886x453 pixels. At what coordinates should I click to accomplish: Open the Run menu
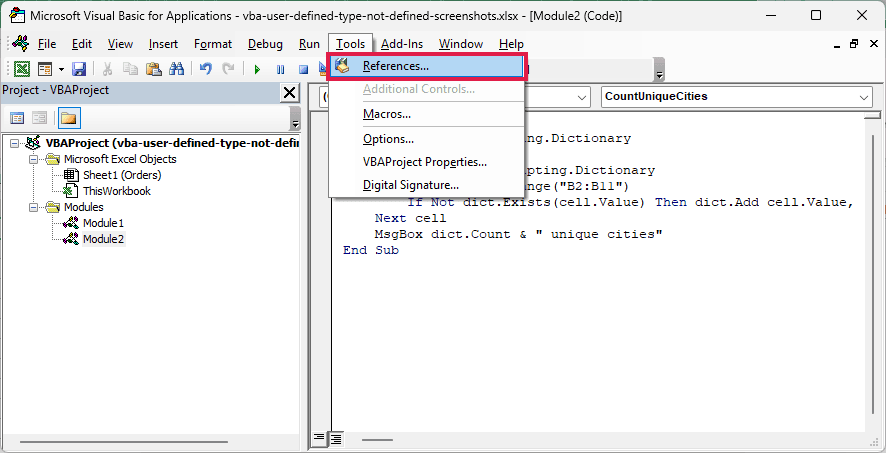coord(310,44)
